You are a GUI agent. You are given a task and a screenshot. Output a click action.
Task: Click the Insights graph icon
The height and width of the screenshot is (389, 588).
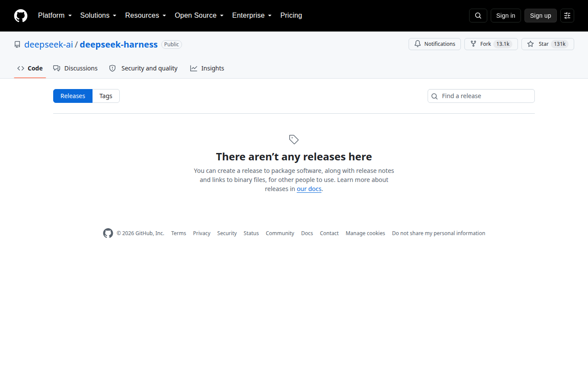coord(194,68)
